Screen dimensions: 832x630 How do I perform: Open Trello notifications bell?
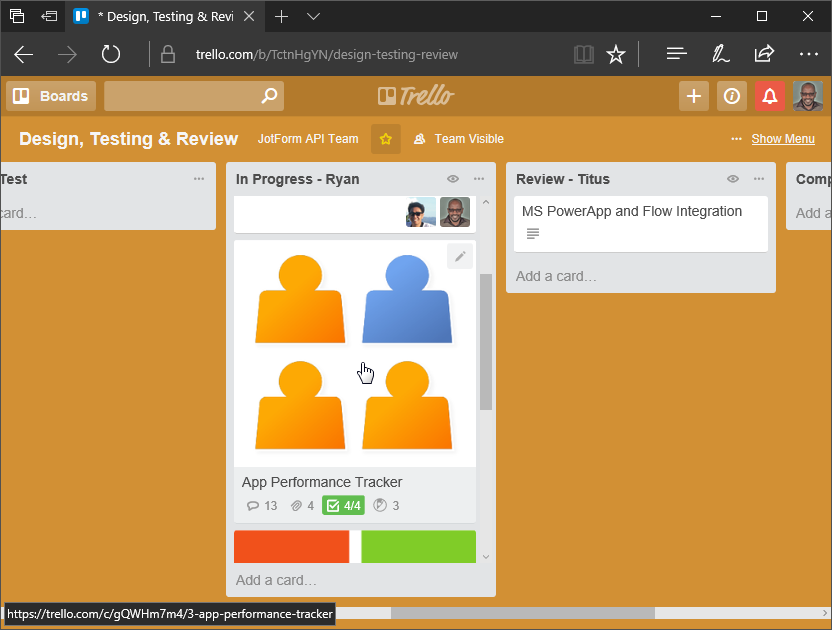768,96
